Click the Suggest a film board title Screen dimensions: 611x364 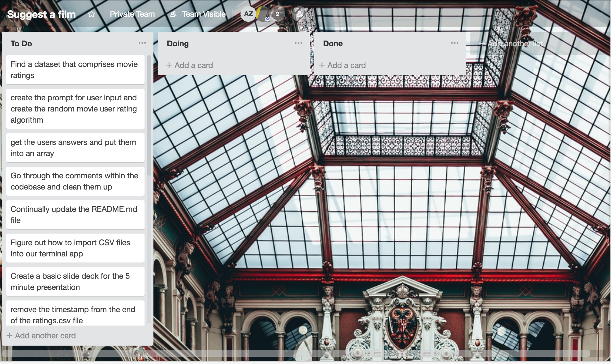41,14
